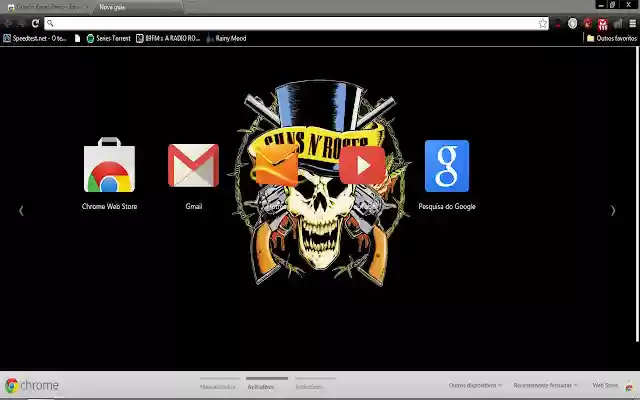Image resolution: width=640 pixels, height=400 pixels.
Task: Click the page vertical scrollbar
Action: click(x=637, y=194)
